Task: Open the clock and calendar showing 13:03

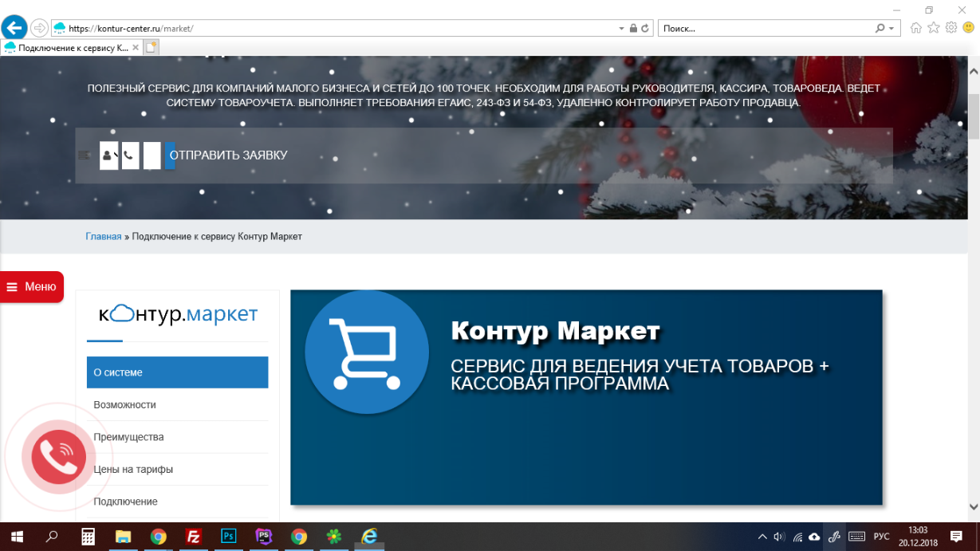Action: pos(918,537)
